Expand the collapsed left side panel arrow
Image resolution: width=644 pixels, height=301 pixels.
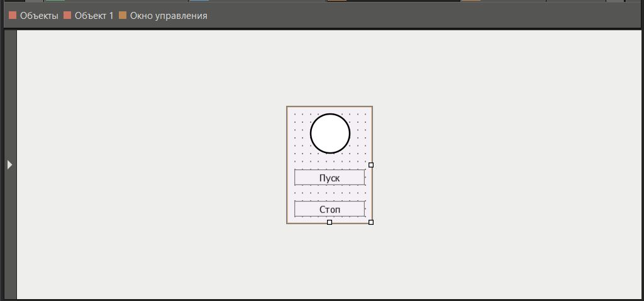coord(9,164)
